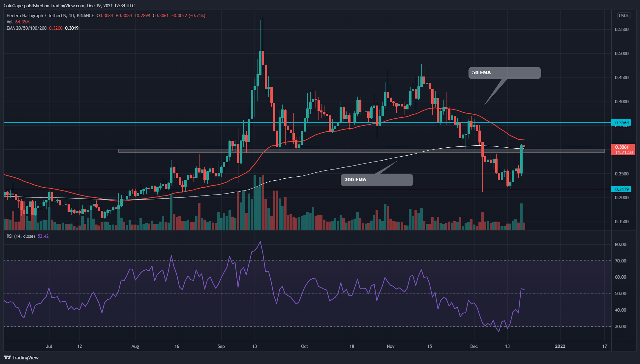Click the 0.5000 price axis label
640x364 pixels.
coord(622,53)
